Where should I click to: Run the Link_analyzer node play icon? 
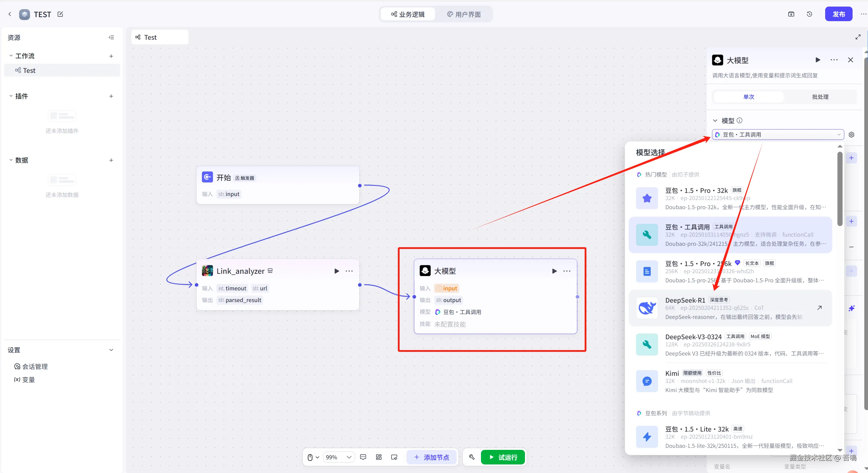pos(336,271)
